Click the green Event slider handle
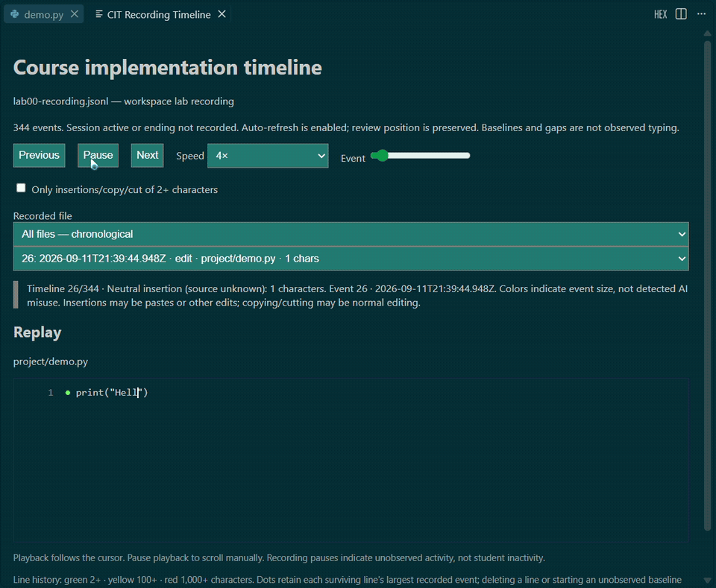The height and width of the screenshot is (588, 716). point(382,156)
